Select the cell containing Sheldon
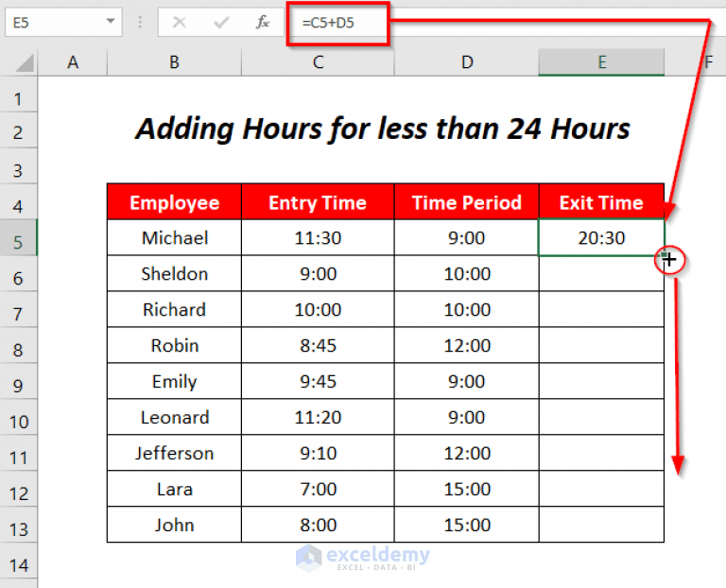Screen dimensions: 726x588 coord(174,273)
